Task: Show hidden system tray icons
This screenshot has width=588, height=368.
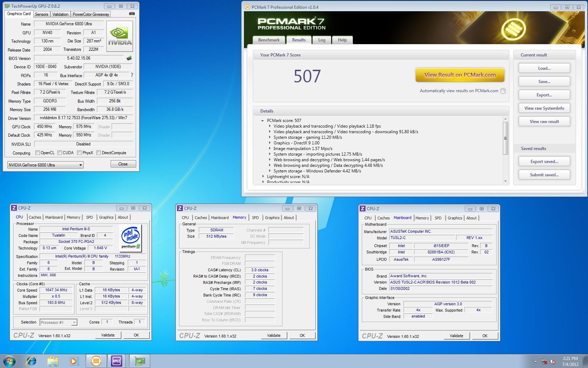Action: [x=535, y=361]
